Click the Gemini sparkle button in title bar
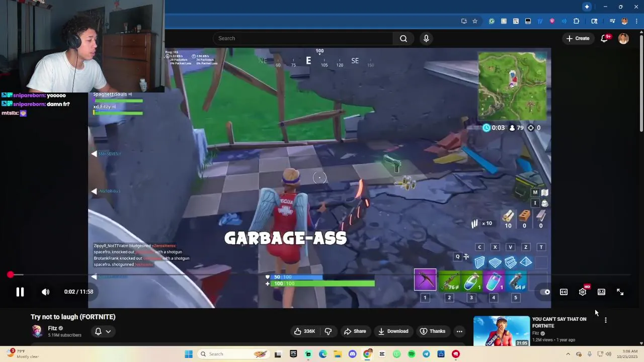Viewport: 644px width, 362px height. (x=587, y=7)
